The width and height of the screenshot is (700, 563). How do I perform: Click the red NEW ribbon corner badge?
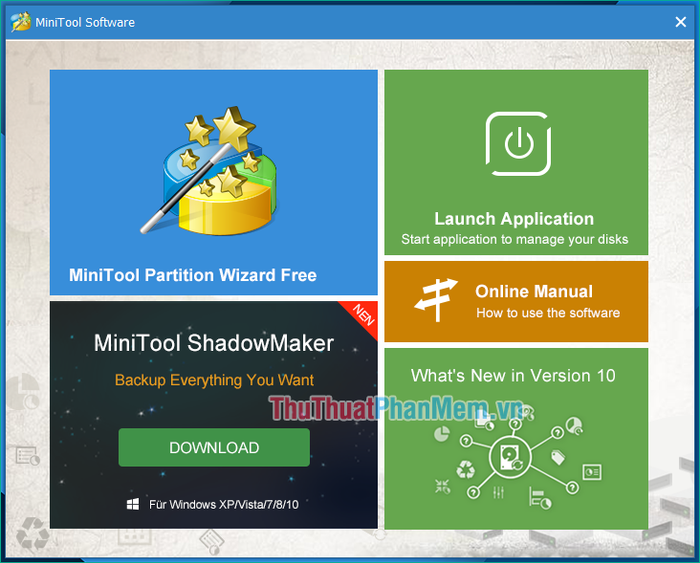point(362,316)
